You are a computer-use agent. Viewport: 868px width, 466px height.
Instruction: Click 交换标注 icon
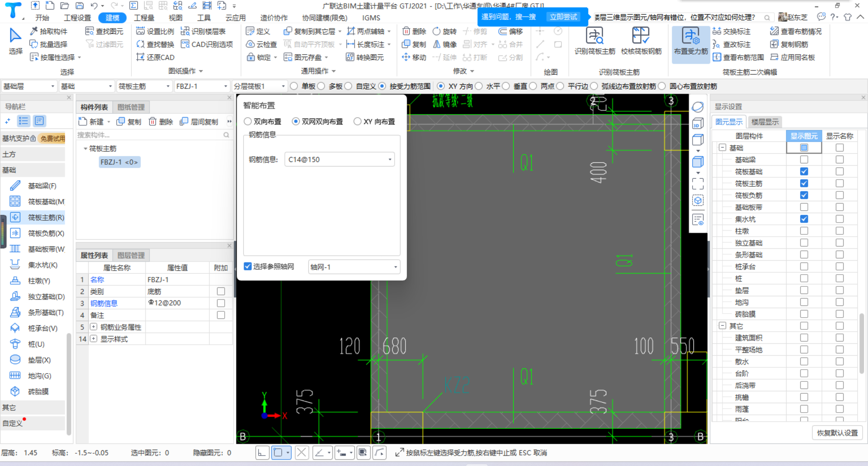717,31
